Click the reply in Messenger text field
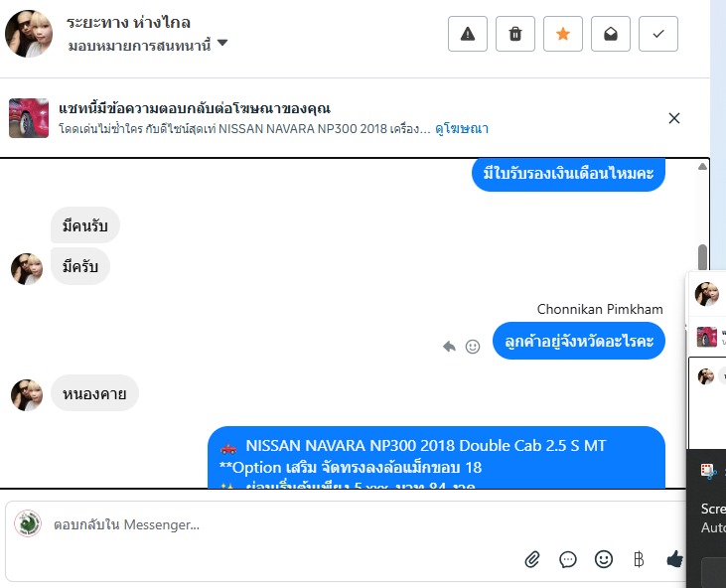 287,524
